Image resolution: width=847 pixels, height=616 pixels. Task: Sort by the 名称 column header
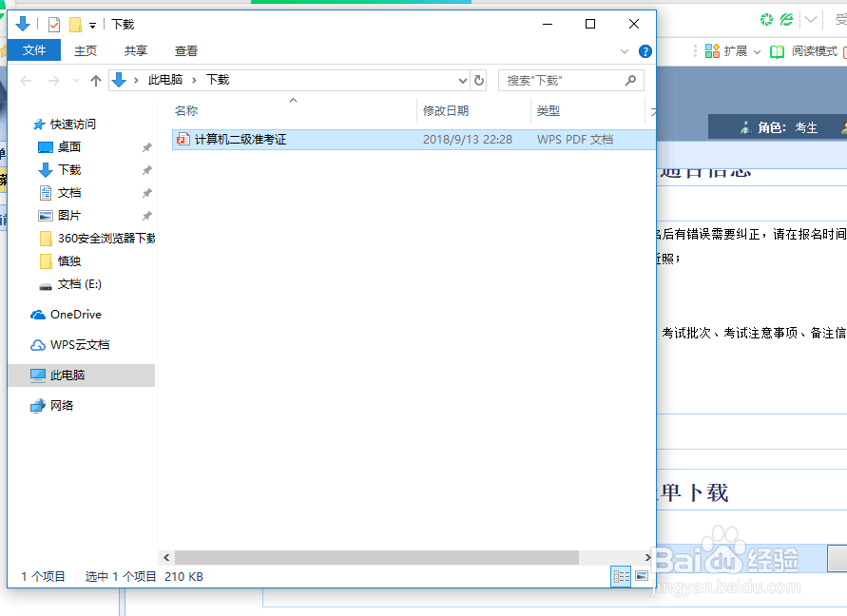(x=186, y=111)
